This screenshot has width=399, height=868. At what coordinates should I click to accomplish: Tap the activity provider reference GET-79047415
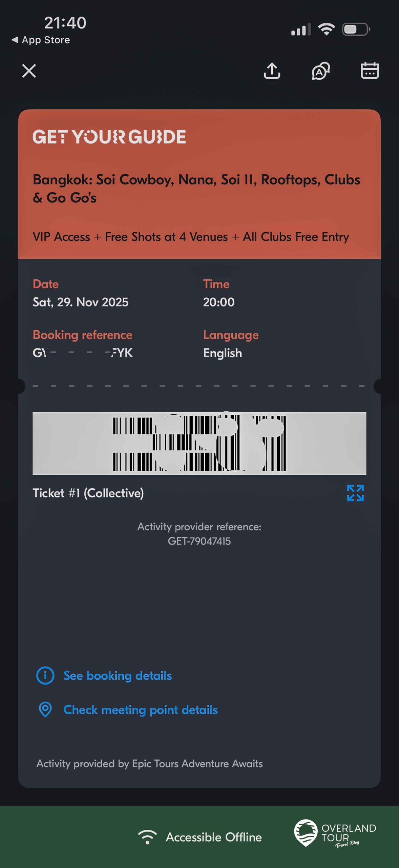pos(199,541)
